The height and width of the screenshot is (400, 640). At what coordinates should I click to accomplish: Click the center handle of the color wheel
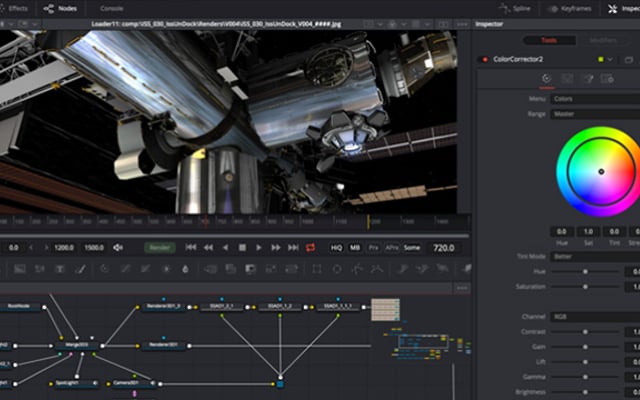(x=601, y=171)
